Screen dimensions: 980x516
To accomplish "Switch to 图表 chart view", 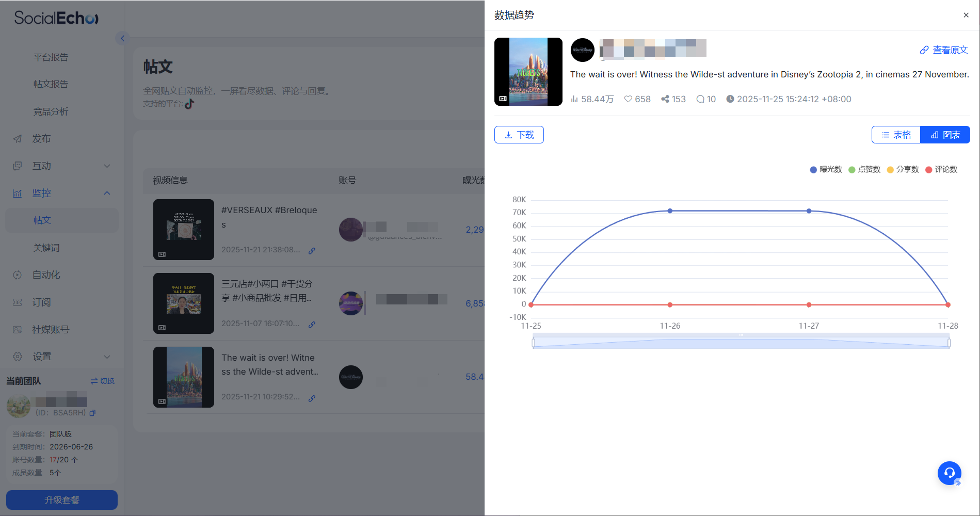I will tap(945, 135).
